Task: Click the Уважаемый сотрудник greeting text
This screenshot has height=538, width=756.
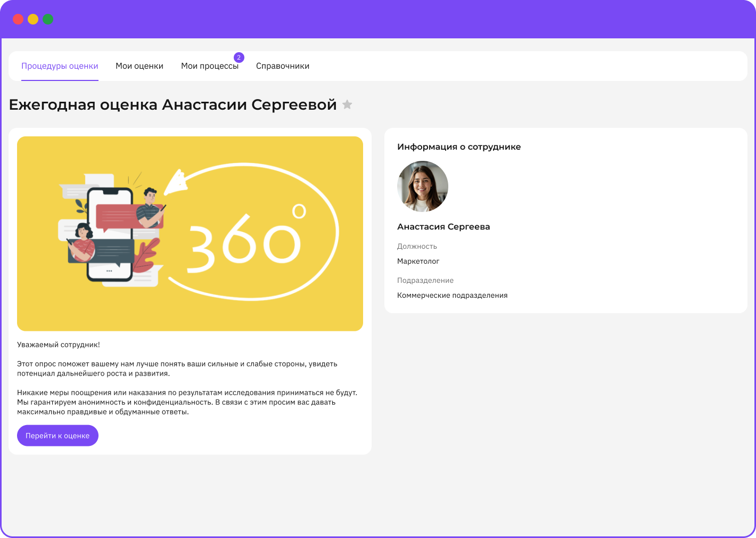Action: pos(59,345)
